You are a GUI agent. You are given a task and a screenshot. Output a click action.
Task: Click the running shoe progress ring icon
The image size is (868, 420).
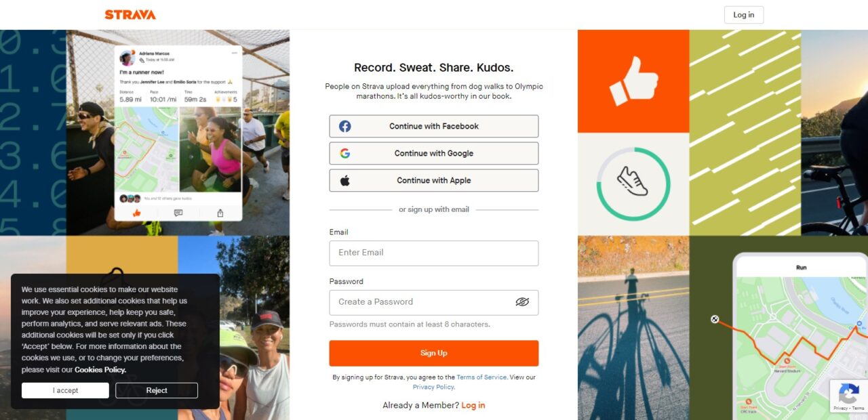point(633,184)
